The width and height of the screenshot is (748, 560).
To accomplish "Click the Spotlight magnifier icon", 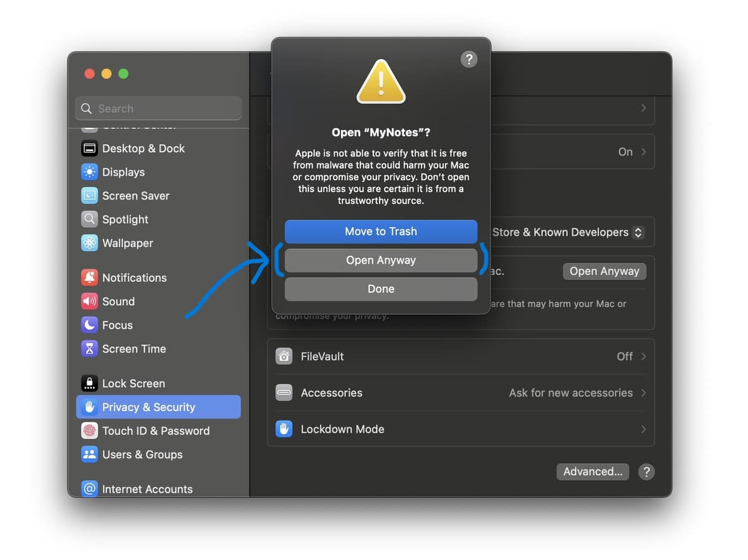I will click(90, 220).
